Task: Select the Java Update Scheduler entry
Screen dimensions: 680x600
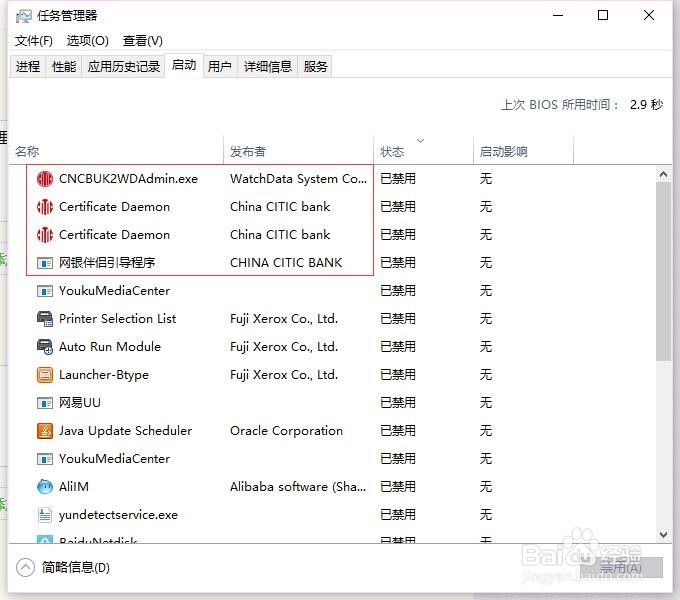Action: (x=125, y=430)
